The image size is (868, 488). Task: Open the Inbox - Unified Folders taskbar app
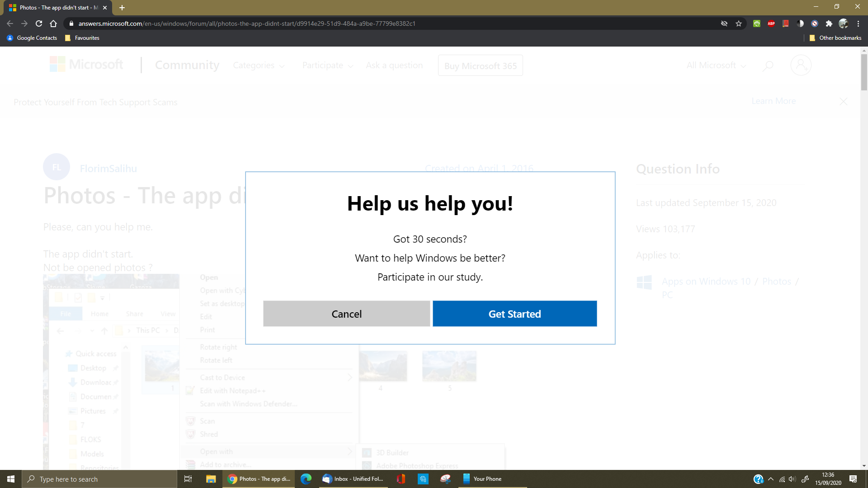click(x=353, y=479)
